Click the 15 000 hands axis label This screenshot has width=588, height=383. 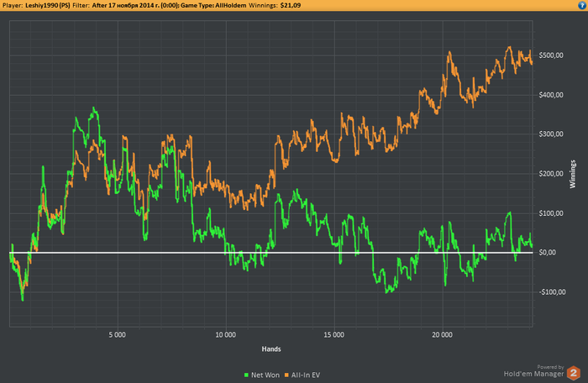333,334
